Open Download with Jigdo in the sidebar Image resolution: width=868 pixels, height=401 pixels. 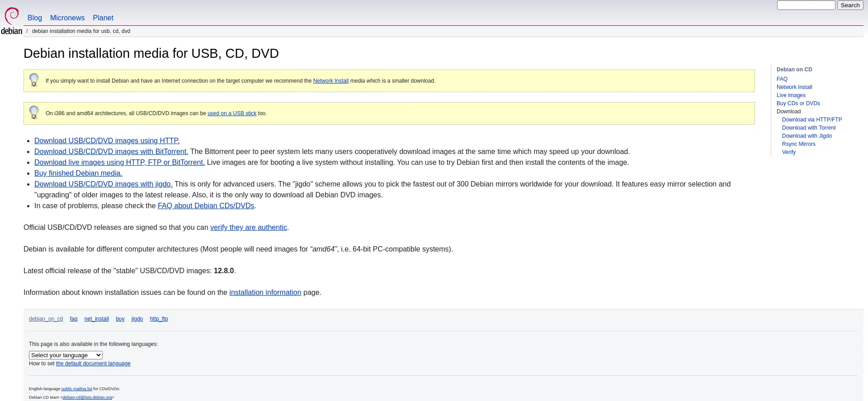pos(807,136)
